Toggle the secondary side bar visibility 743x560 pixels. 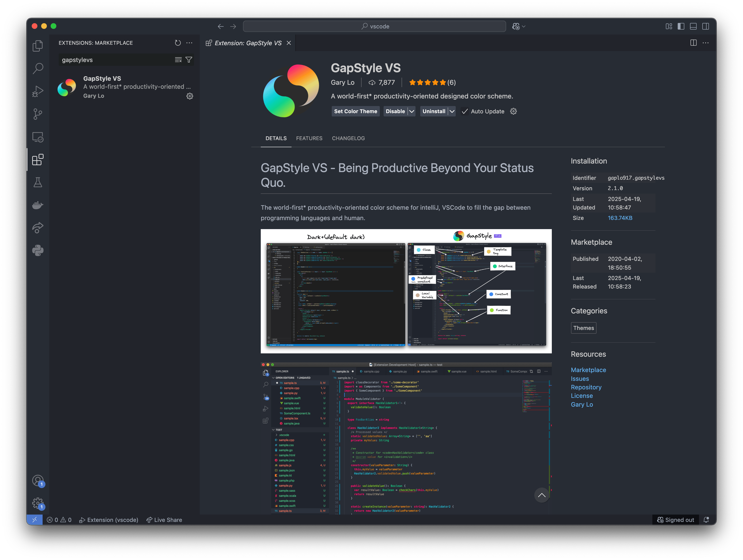[x=705, y=27]
